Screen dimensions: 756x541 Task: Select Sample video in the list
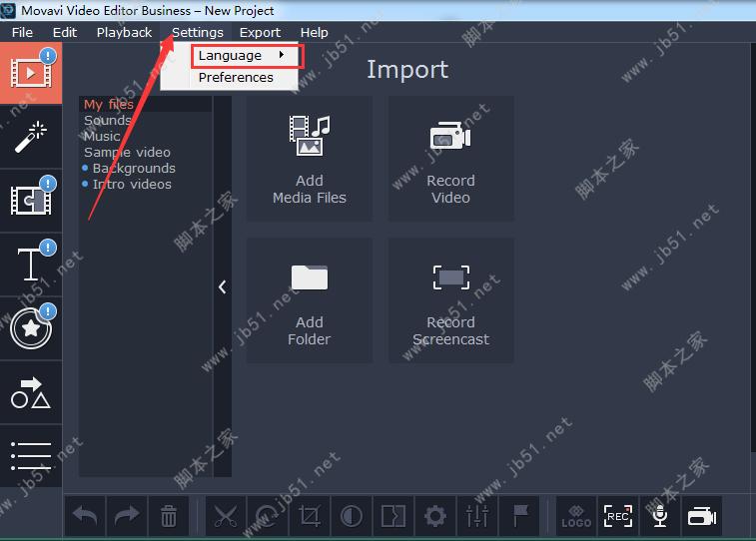145,153
